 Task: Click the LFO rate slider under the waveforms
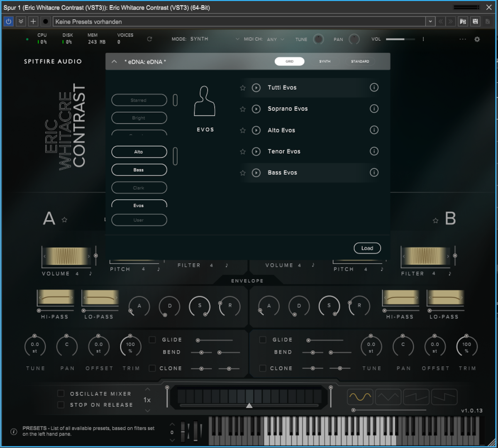(389, 410)
